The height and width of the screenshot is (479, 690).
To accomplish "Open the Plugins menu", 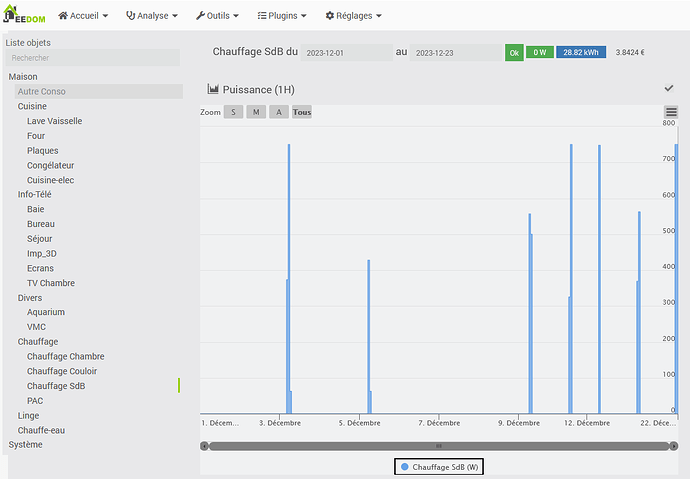I will pyautogui.click(x=282, y=16).
